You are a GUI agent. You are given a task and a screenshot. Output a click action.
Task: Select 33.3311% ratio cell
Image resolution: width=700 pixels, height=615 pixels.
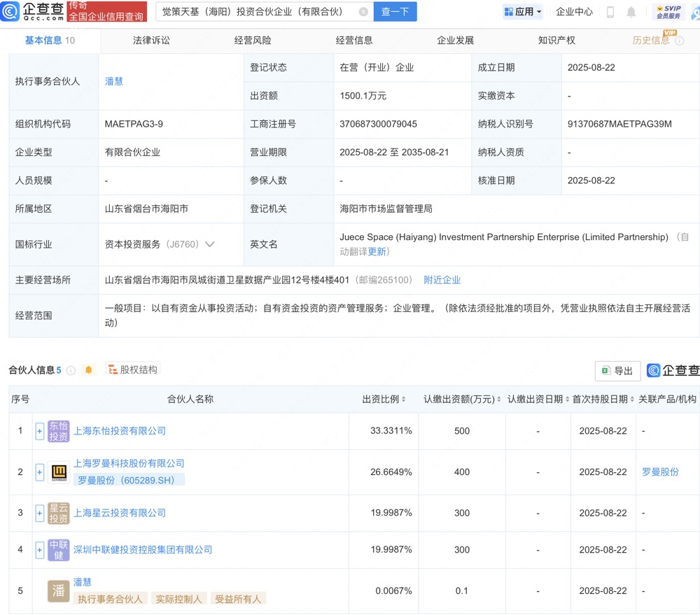[x=391, y=431]
